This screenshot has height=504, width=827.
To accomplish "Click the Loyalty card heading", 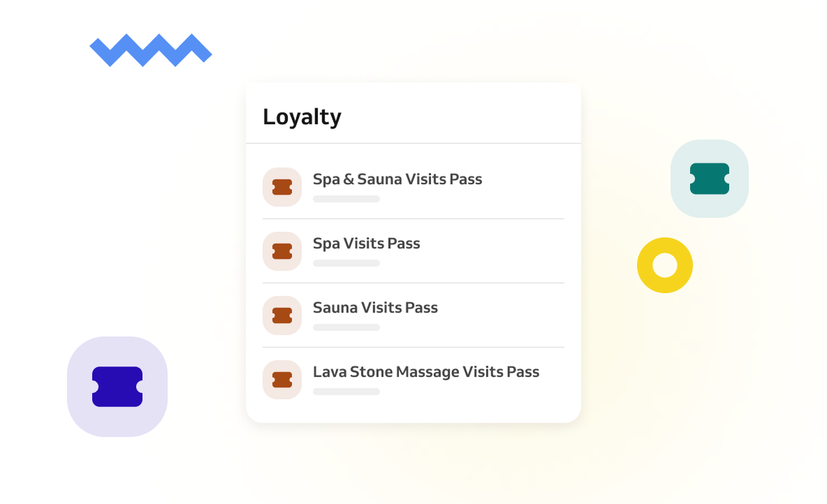I will [302, 117].
